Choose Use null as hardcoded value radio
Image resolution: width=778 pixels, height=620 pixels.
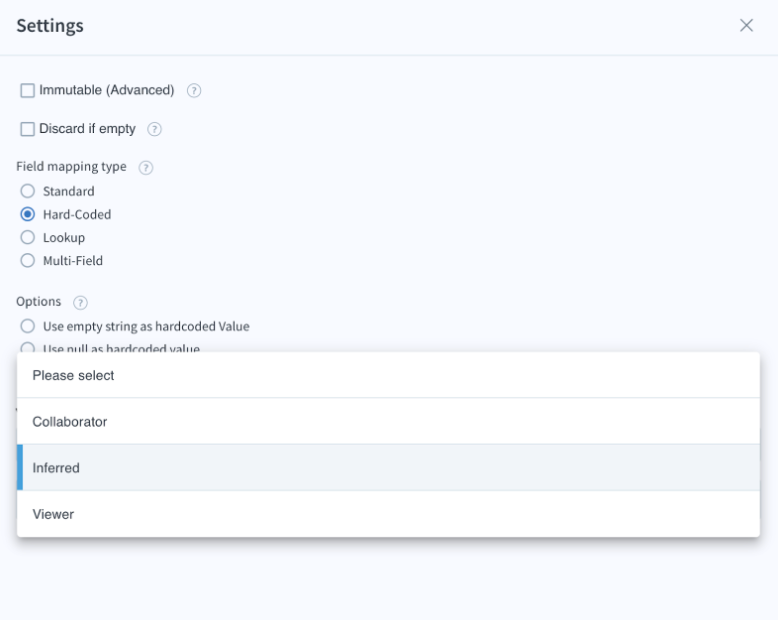click(28, 348)
